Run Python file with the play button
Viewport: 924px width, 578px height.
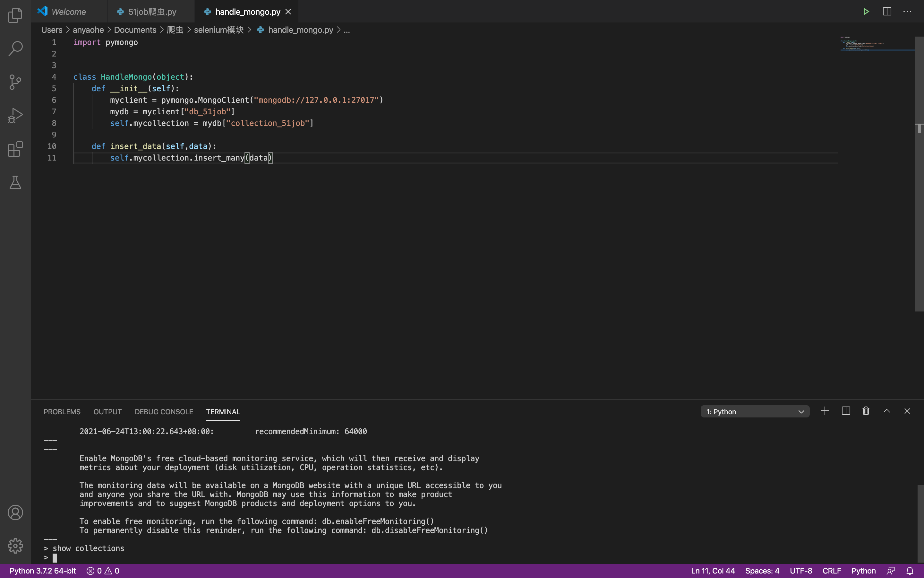866,12
